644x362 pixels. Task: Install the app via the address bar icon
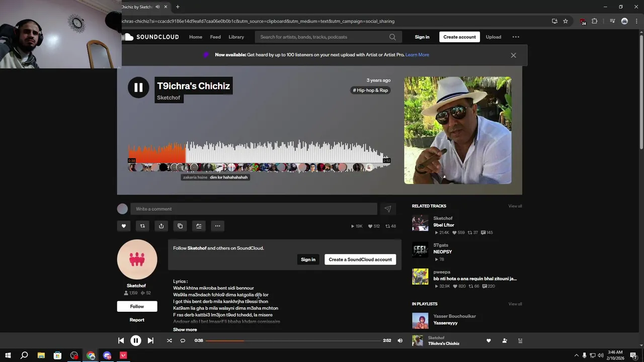[x=554, y=21]
